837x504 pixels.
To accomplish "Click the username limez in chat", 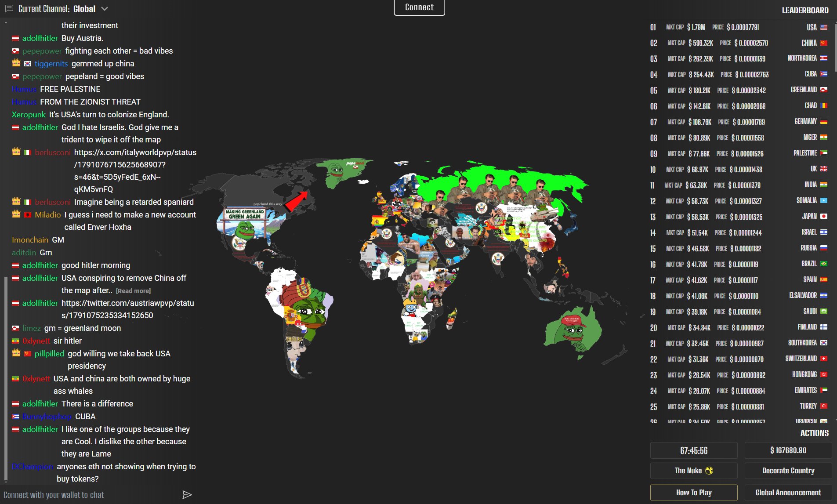I will point(32,328).
